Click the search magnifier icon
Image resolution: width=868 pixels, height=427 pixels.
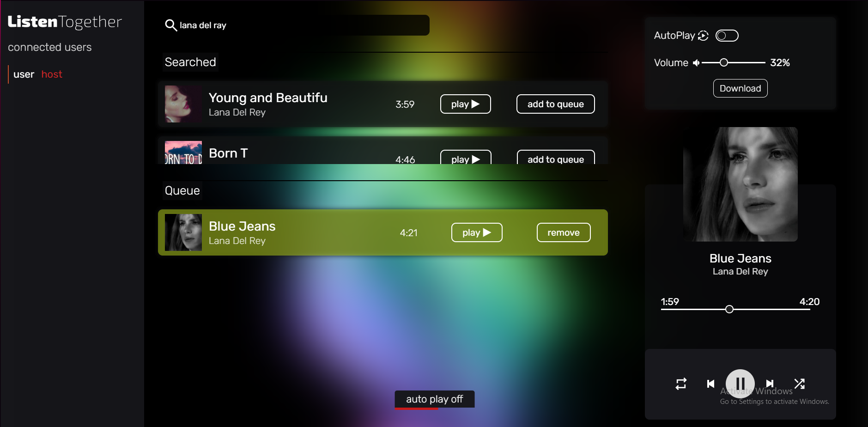171,25
